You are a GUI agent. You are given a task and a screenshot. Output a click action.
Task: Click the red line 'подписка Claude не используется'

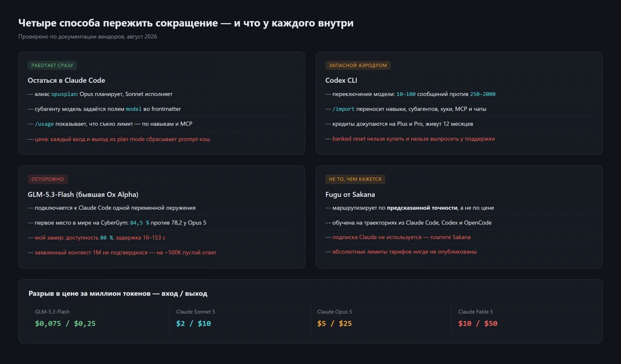tap(398, 237)
